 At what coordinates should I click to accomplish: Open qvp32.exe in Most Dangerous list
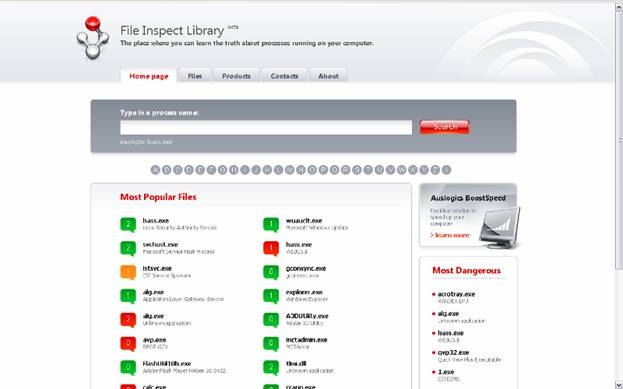(453, 353)
